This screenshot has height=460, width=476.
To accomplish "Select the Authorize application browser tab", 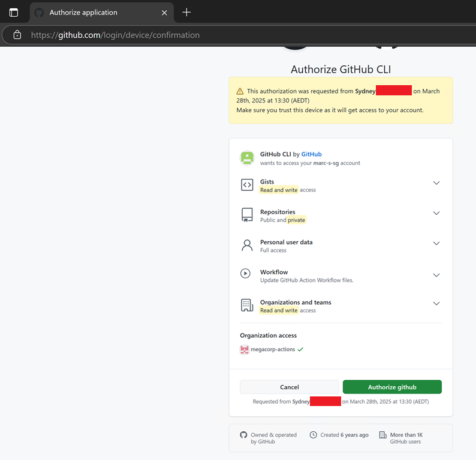I will coord(102,13).
